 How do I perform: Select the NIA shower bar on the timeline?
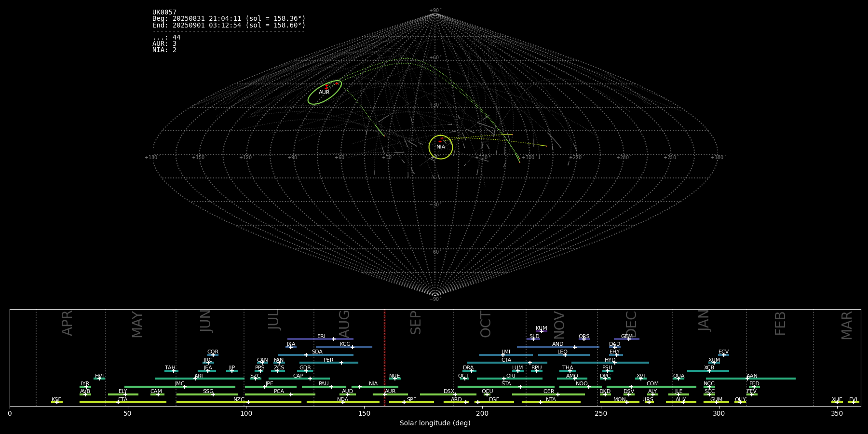coord(375,387)
